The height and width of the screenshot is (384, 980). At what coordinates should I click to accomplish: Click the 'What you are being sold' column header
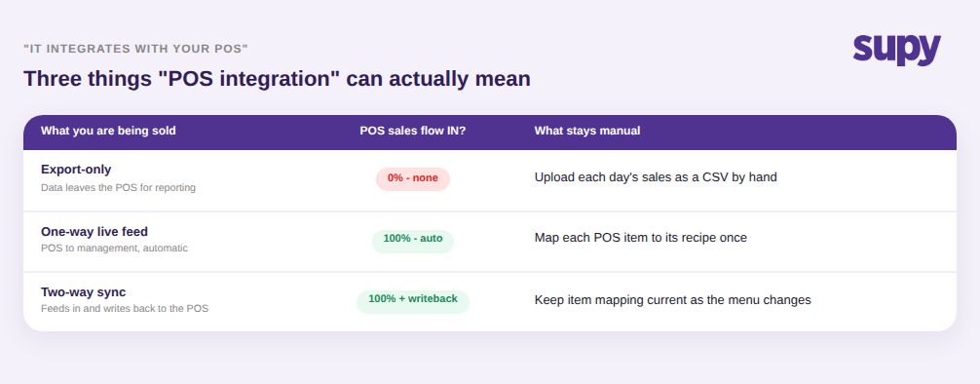108,131
